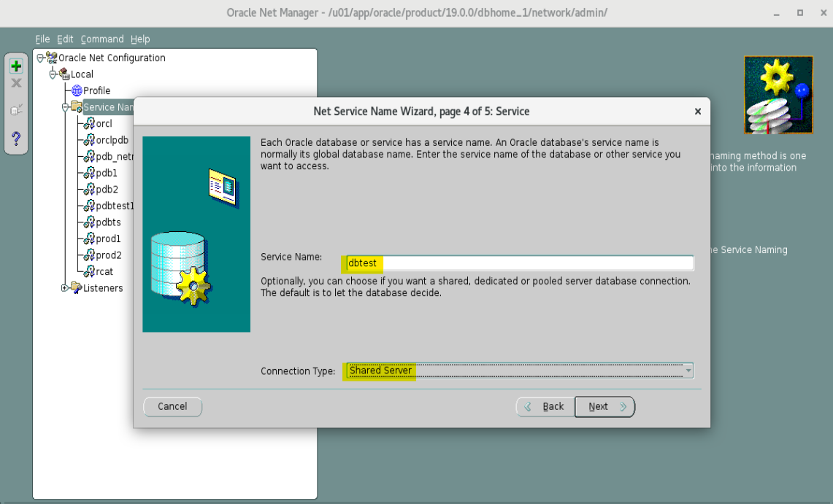Click the Oracle Net Configuration root icon
Image resolution: width=833 pixels, height=504 pixels.
point(52,58)
